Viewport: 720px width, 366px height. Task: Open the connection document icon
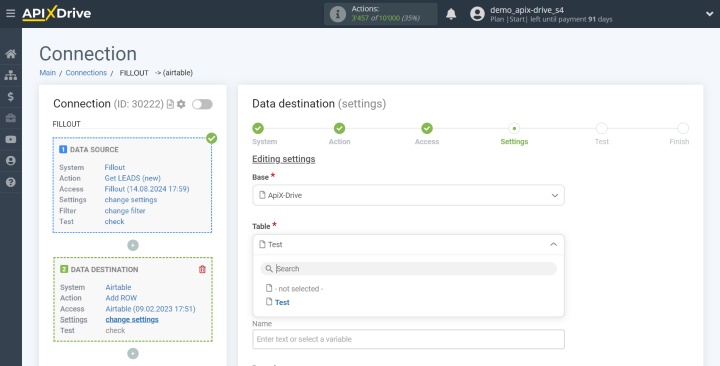pos(170,104)
